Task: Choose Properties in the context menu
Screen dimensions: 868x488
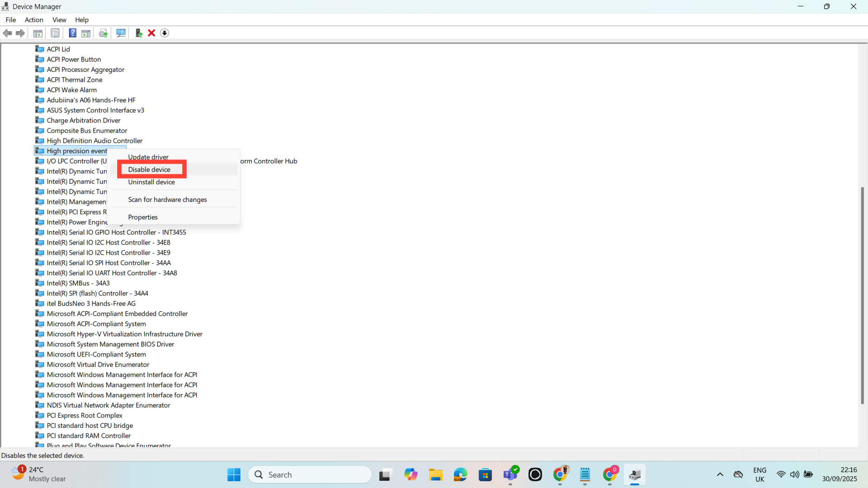Action: (143, 217)
